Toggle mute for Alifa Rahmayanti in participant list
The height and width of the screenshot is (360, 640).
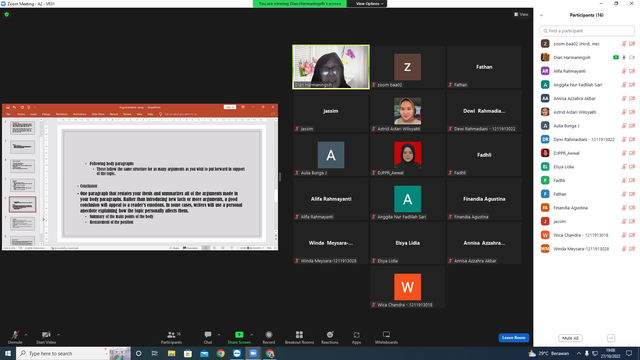point(624,71)
